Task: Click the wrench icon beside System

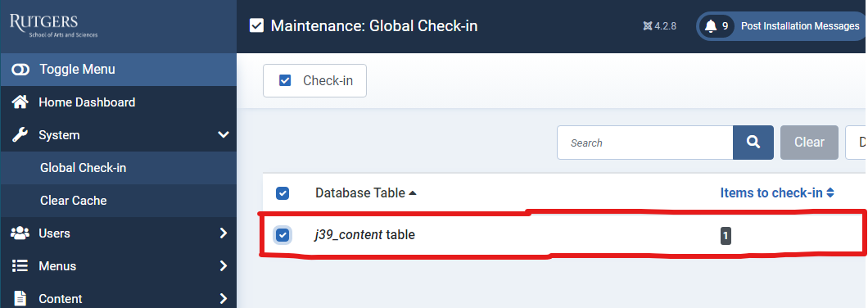Action: pos(20,134)
